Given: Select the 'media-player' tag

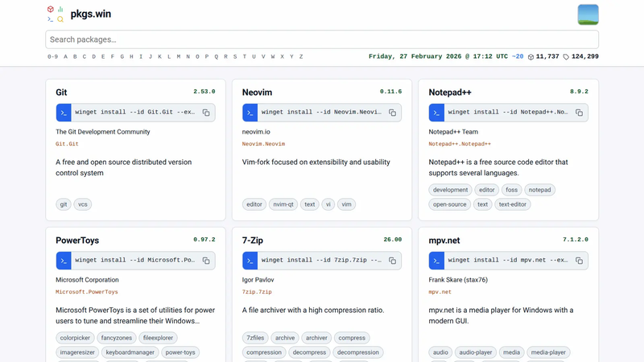Looking at the screenshot, I should click(548, 352).
